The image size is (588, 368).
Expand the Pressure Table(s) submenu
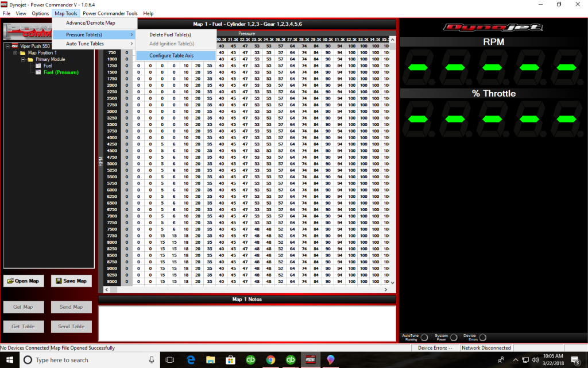coord(94,34)
